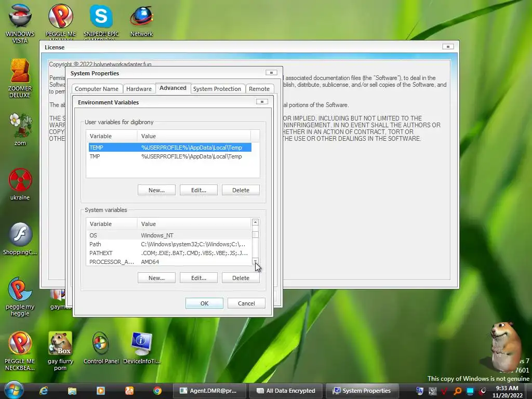
Task: Click the system variables Value column header
Action: [x=194, y=224]
